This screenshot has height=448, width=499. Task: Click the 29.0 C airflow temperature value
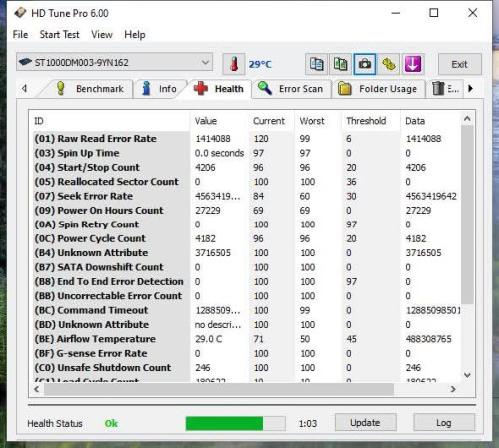[x=209, y=339]
